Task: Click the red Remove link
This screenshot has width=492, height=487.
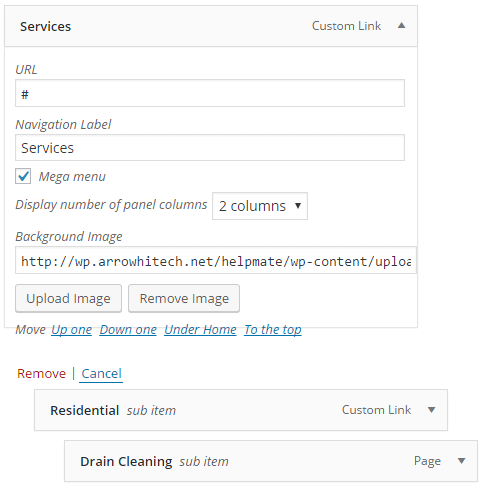Action: pyautogui.click(x=41, y=374)
